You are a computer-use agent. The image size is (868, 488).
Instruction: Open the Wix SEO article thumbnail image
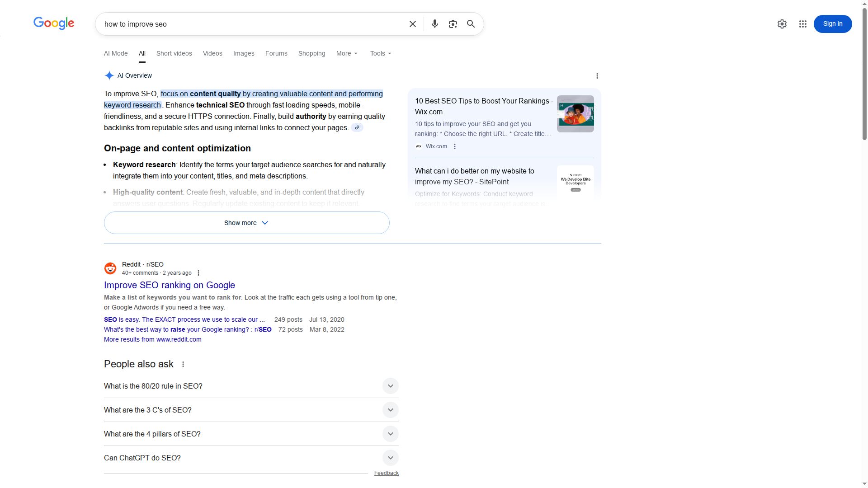[x=575, y=114]
